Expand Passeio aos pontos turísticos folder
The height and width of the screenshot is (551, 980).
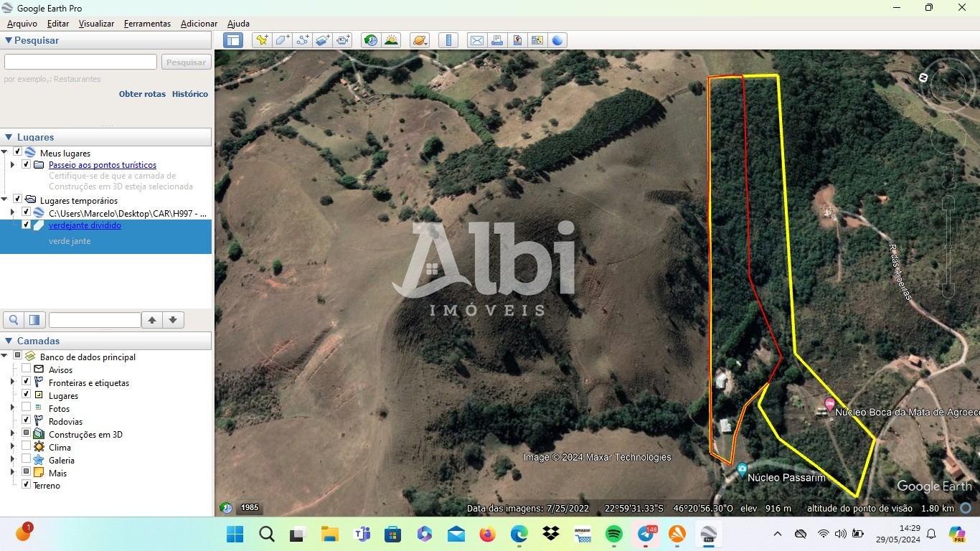12,164
